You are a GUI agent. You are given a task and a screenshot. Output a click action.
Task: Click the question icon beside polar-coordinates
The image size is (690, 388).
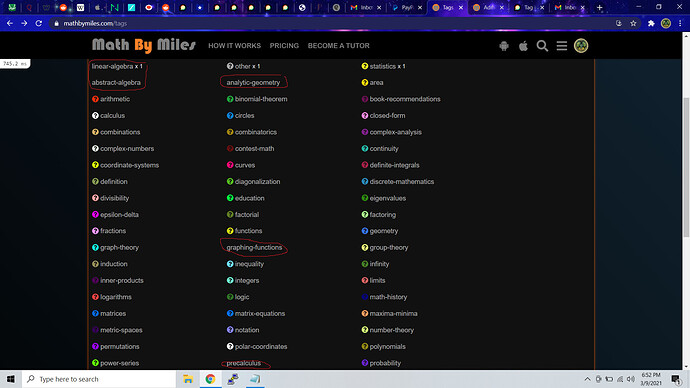tap(230, 346)
